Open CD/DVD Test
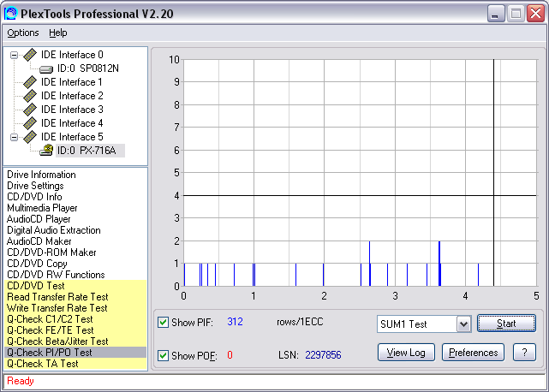Viewport: 549px width, 392px height. [36, 286]
